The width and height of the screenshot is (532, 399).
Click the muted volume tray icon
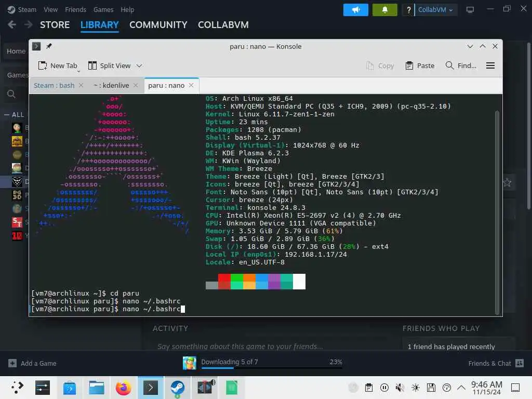(x=400, y=388)
